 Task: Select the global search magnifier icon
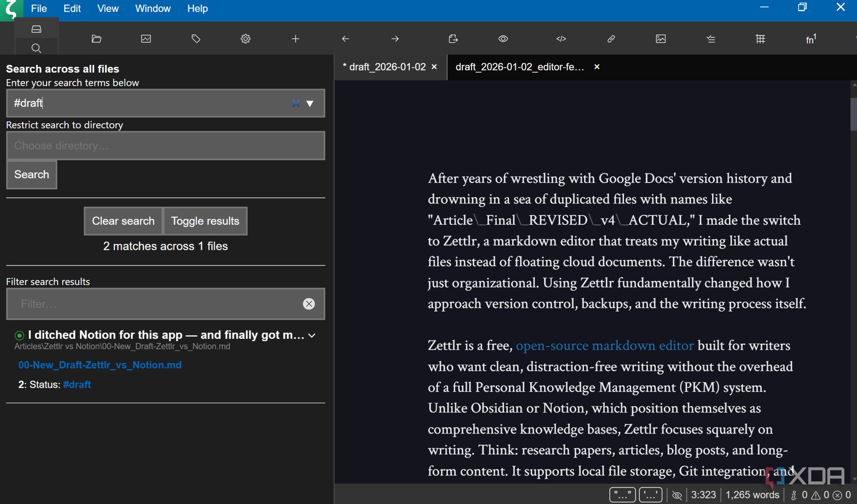36,48
